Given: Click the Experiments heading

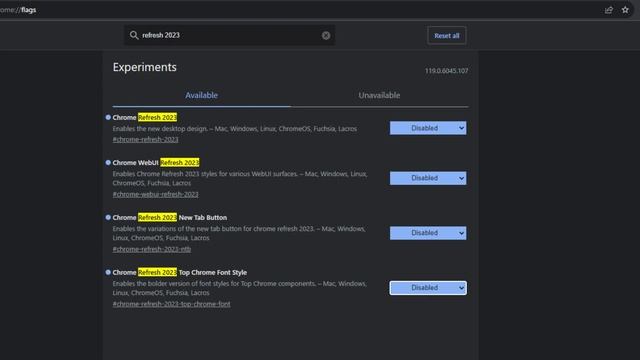Looking at the screenshot, I should point(144,67).
